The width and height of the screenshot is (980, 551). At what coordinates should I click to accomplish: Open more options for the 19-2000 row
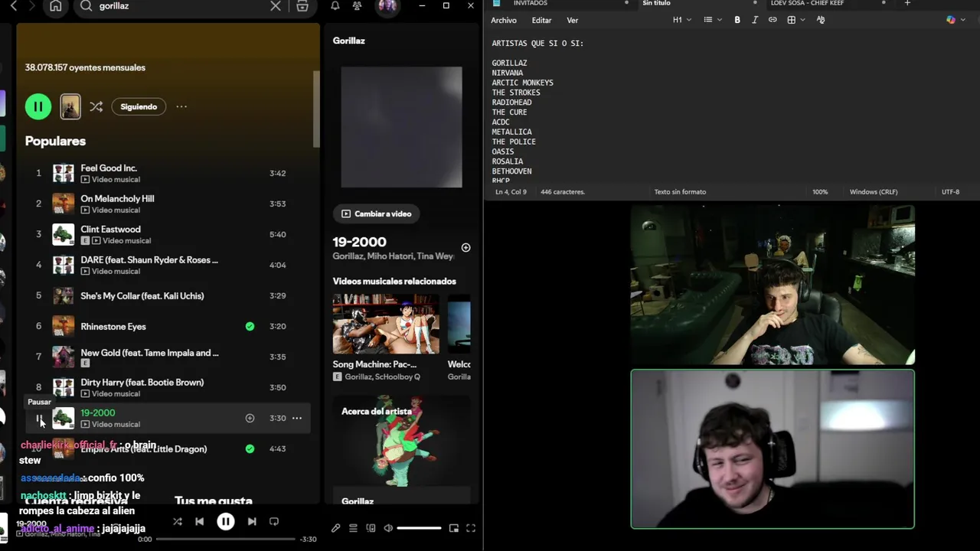click(x=296, y=418)
